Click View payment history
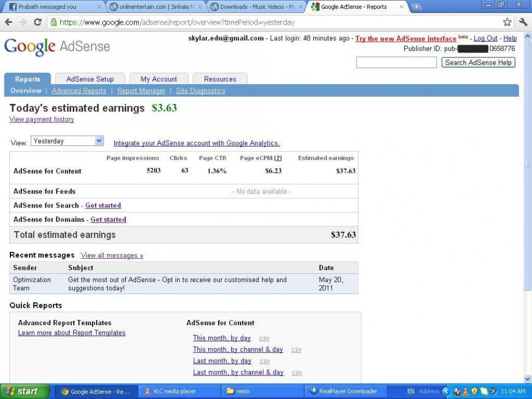The image size is (532, 399). click(42, 120)
